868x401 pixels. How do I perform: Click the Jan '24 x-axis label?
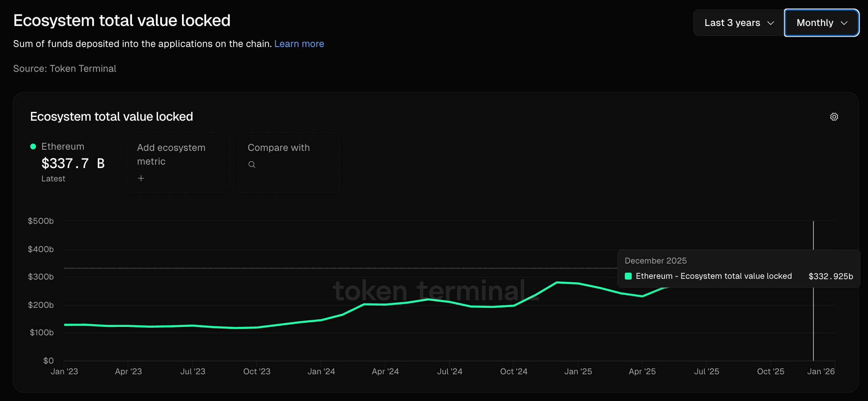point(321,372)
